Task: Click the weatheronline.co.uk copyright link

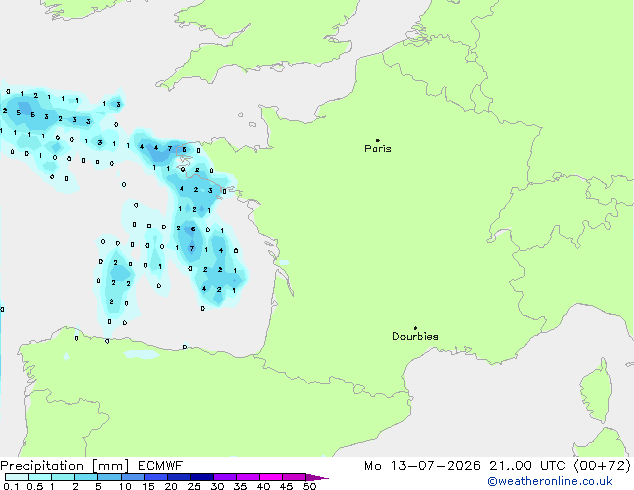Action: (550, 481)
